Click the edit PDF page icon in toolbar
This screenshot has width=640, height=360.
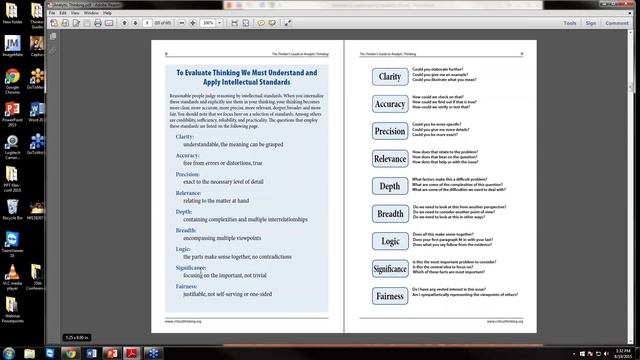76,23
